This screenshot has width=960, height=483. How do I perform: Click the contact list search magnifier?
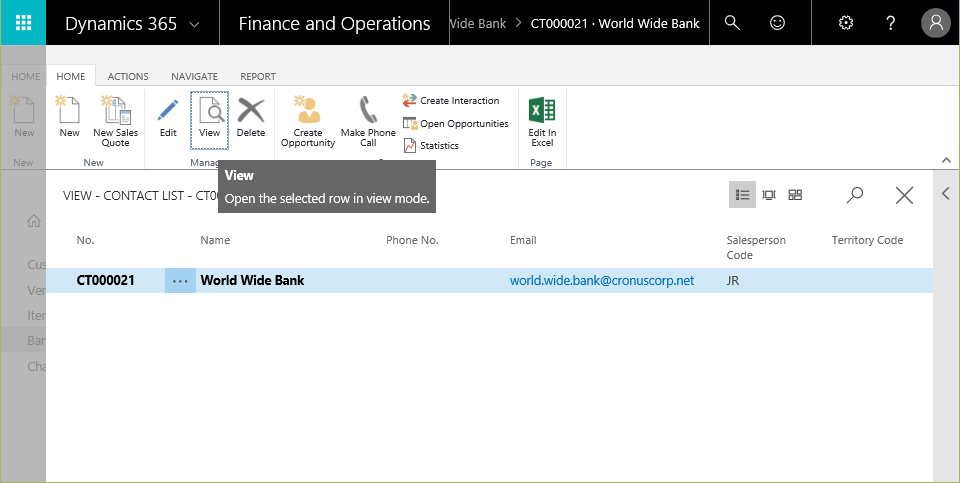pyautogui.click(x=855, y=195)
